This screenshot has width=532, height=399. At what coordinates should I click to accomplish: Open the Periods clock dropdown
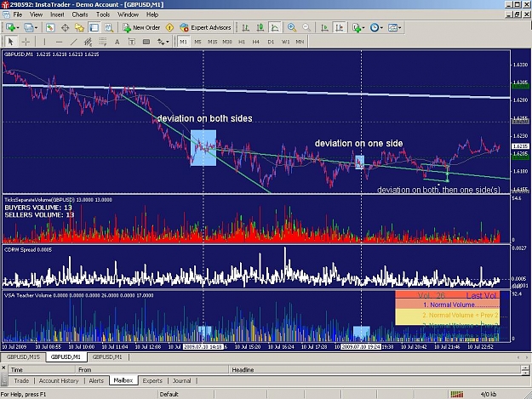pos(376,28)
